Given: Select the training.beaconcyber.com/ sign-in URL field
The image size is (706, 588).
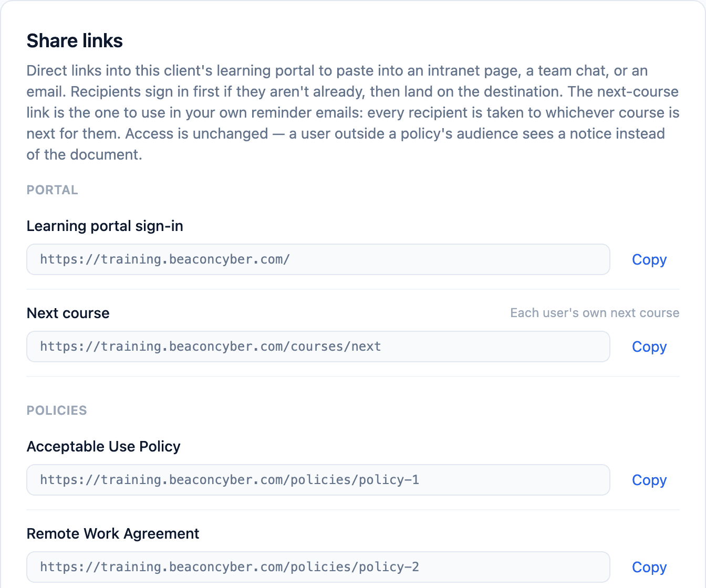Looking at the screenshot, I should [318, 259].
